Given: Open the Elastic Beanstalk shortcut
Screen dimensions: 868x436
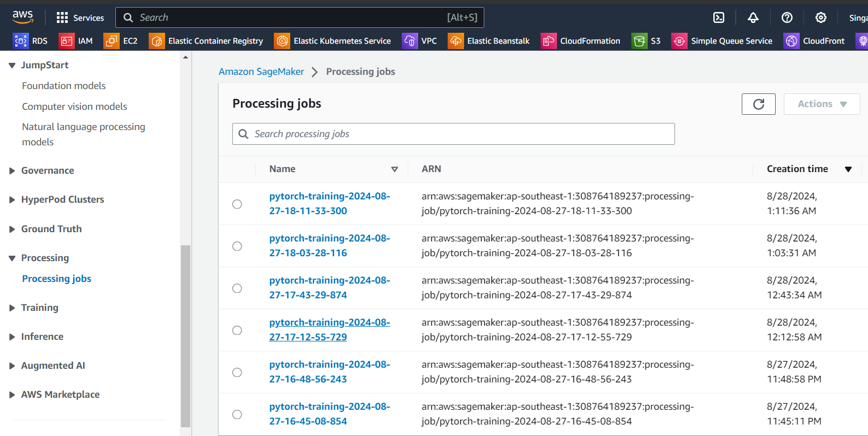Looking at the screenshot, I should tap(489, 41).
